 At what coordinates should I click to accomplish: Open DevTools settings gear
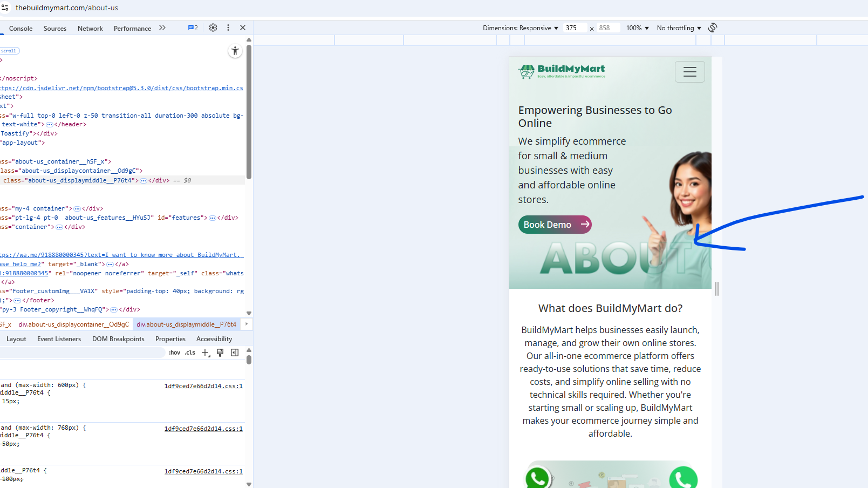coord(213,28)
